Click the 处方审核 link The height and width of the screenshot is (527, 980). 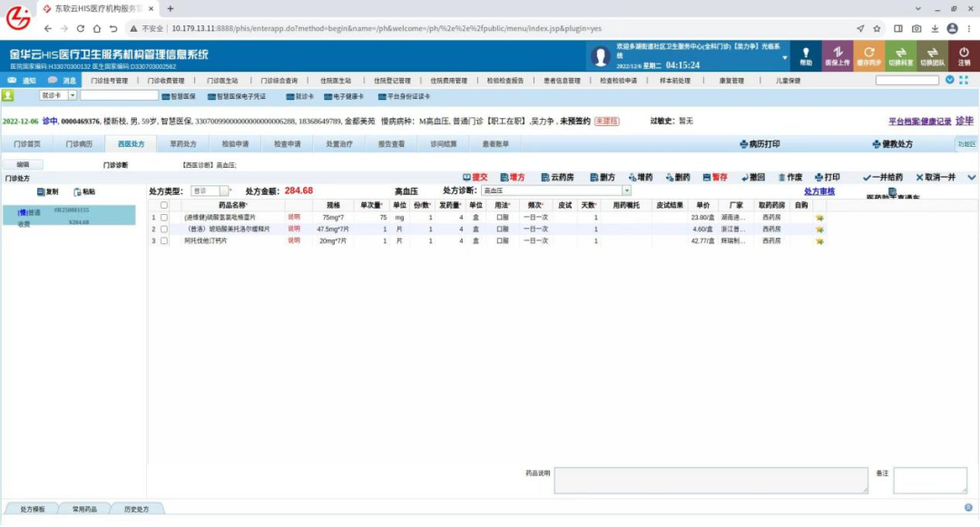(x=819, y=191)
